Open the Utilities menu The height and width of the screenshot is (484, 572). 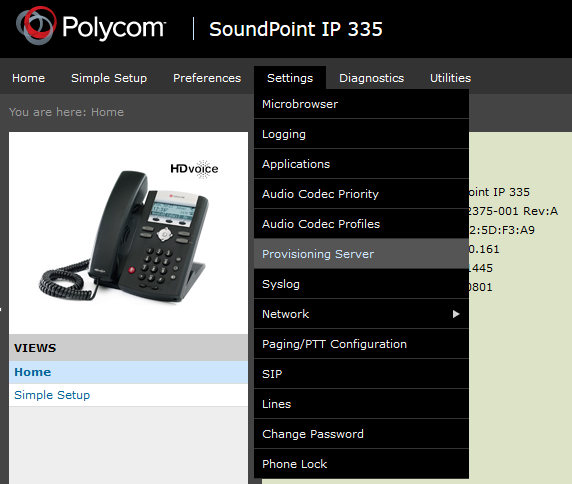(450, 78)
